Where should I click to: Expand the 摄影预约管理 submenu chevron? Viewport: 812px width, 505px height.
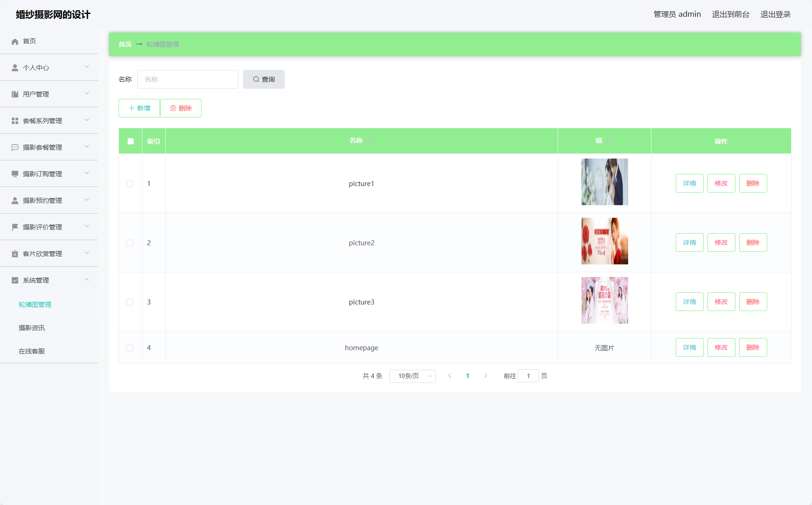coord(87,200)
